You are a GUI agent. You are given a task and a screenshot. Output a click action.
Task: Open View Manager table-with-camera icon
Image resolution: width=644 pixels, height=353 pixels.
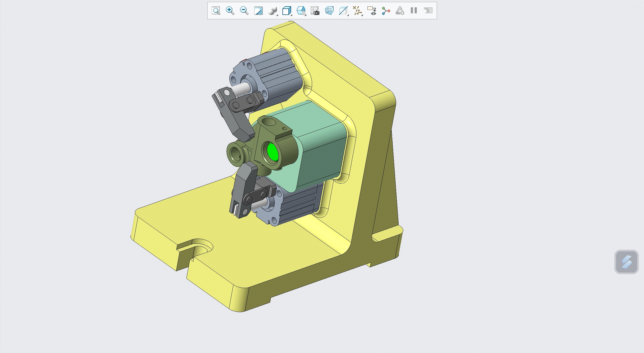click(315, 11)
